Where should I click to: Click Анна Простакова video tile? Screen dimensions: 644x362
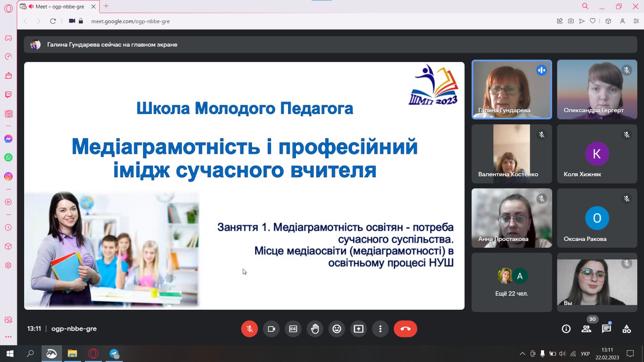click(512, 218)
